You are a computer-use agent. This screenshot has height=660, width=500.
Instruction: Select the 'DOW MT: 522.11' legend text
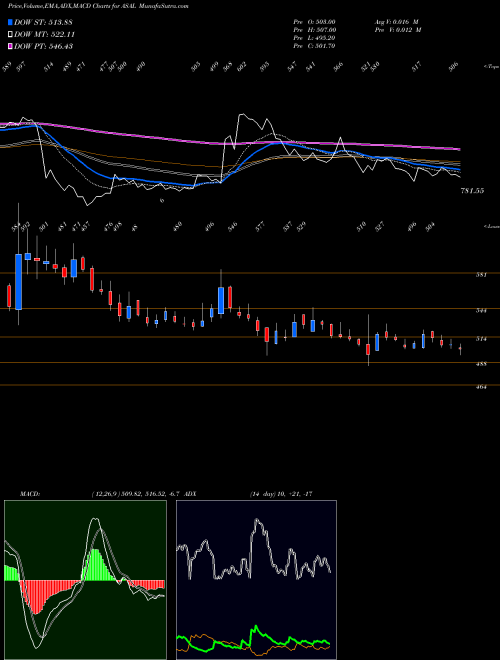tap(45, 35)
